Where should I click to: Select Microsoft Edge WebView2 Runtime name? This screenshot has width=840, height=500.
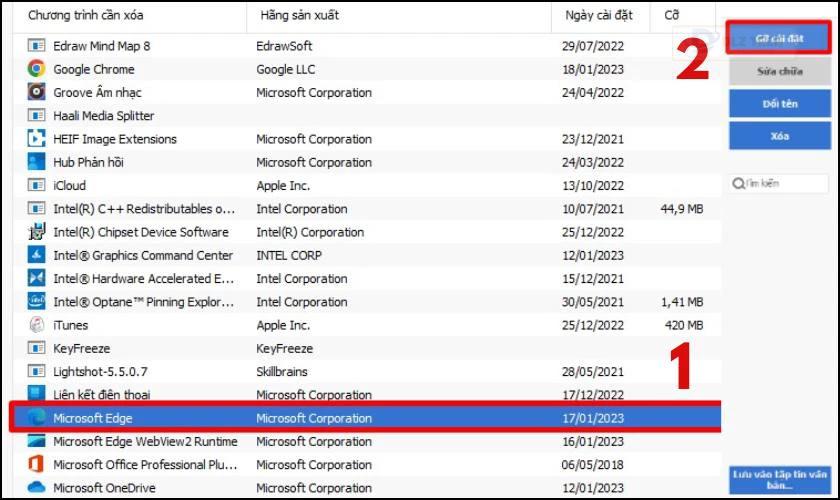145,441
